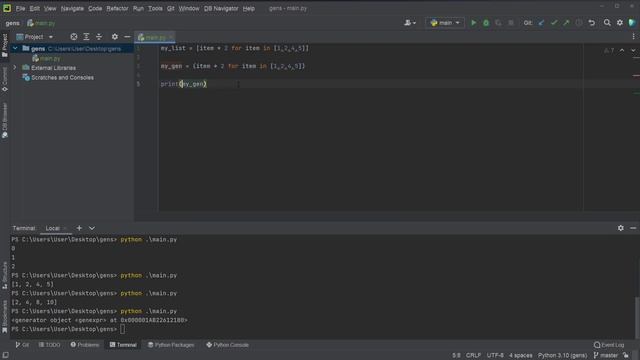Jump to previous highlighted problem arrow

(622, 50)
